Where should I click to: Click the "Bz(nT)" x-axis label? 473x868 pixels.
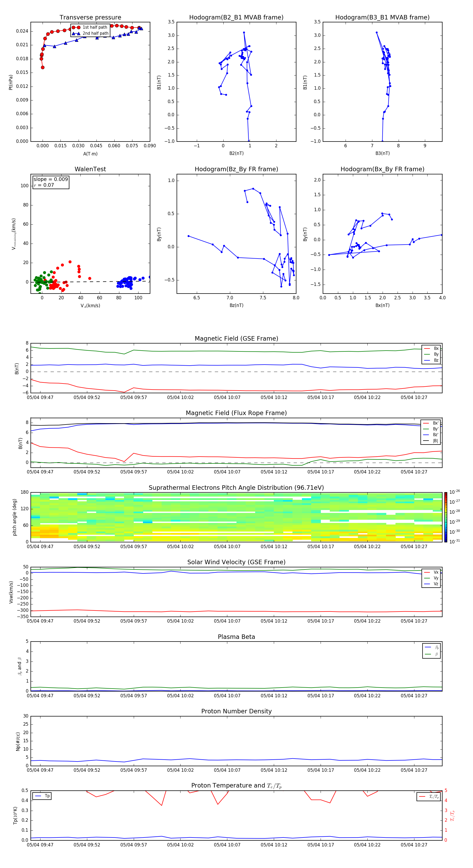click(x=236, y=305)
